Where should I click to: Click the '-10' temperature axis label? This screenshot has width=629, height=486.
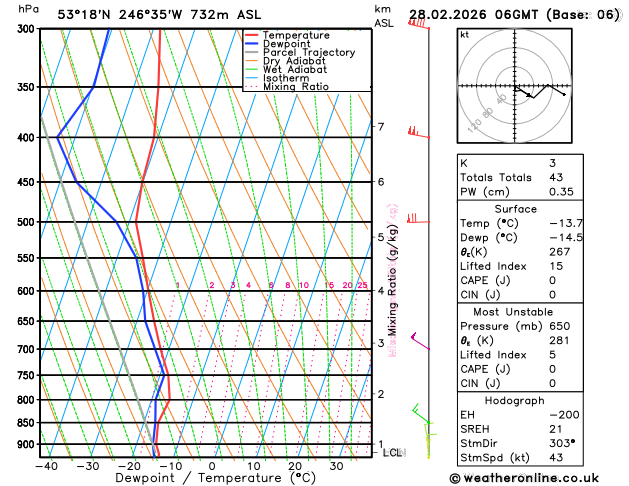(170, 466)
